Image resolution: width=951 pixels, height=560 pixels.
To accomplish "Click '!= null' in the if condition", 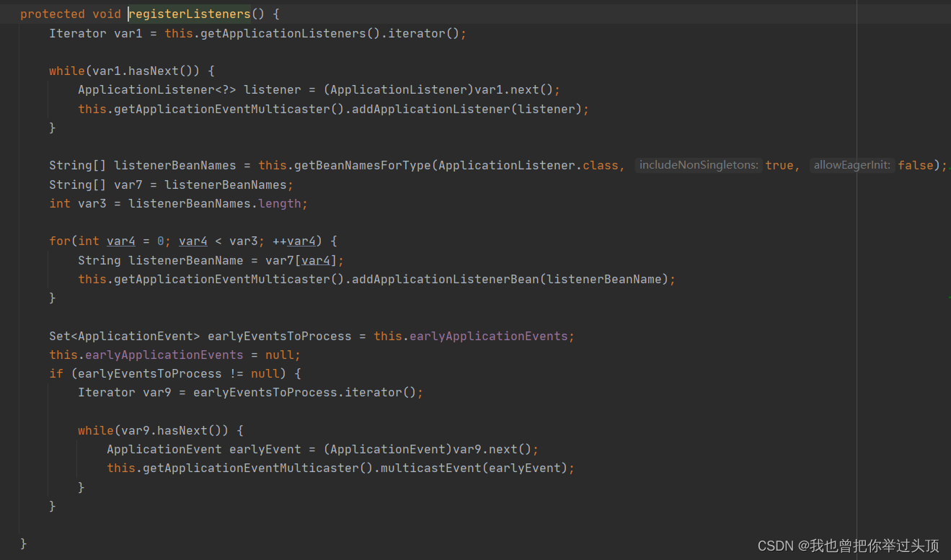I will point(255,374).
